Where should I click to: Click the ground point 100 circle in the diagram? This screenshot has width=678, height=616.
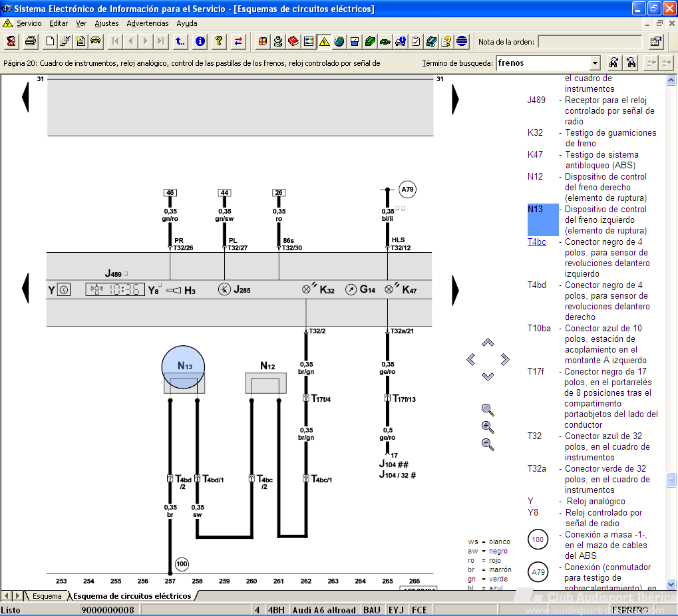tap(182, 563)
